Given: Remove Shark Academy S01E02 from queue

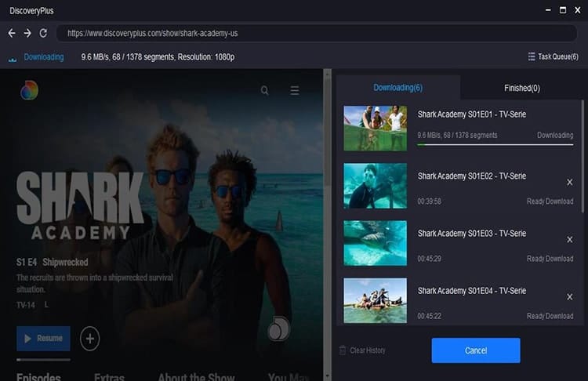Looking at the screenshot, I should pos(570,182).
